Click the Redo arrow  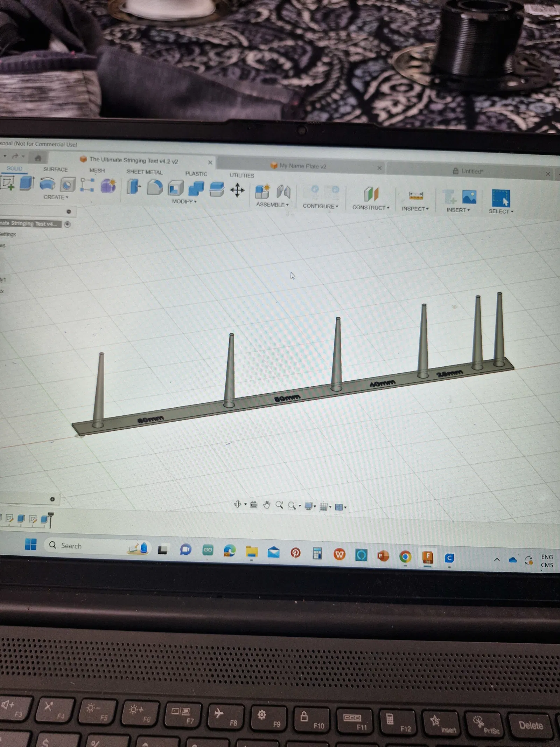(15, 156)
